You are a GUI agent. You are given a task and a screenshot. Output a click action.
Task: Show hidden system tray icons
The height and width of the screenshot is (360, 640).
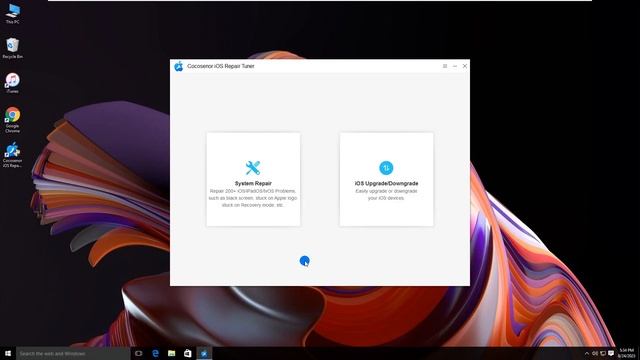(587, 353)
